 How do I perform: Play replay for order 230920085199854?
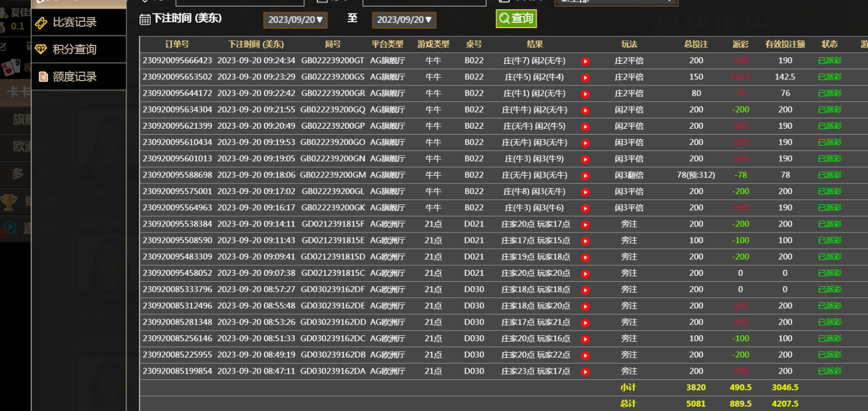(x=585, y=372)
